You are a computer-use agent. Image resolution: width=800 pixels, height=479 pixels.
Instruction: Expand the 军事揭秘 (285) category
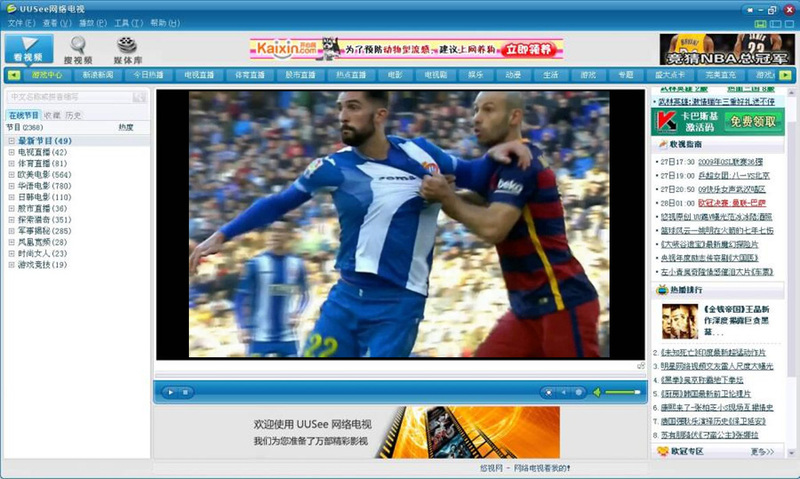click(11, 231)
